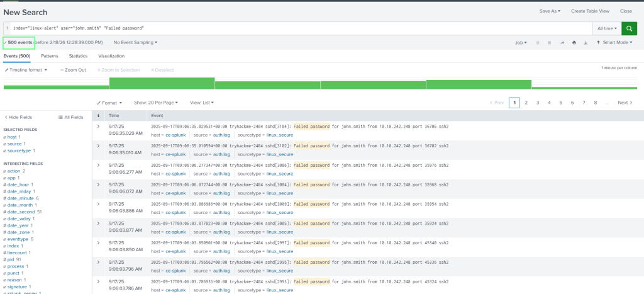Click the share job arrow icon
Viewport: 644px width, 294px height.
(x=562, y=43)
